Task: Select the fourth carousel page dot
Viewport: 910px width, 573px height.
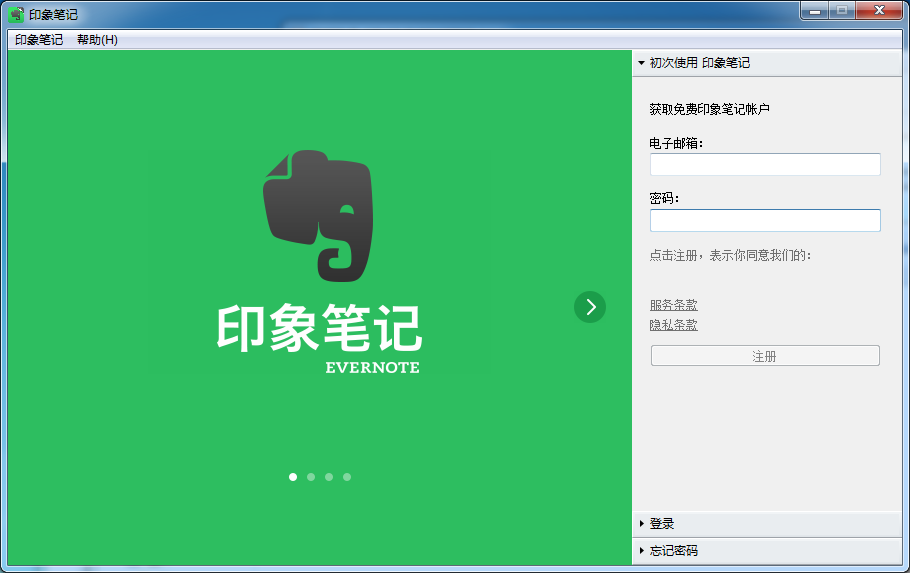Action: tap(347, 477)
